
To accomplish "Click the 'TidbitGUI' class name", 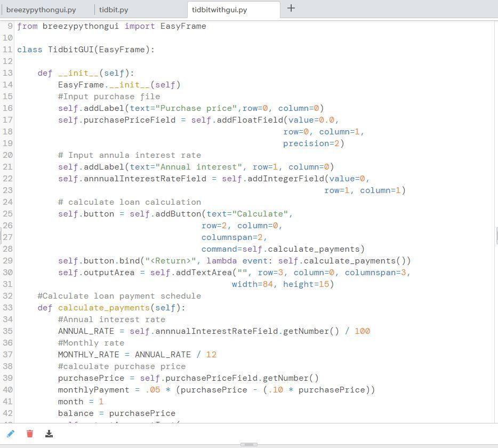I will (x=70, y=50).
